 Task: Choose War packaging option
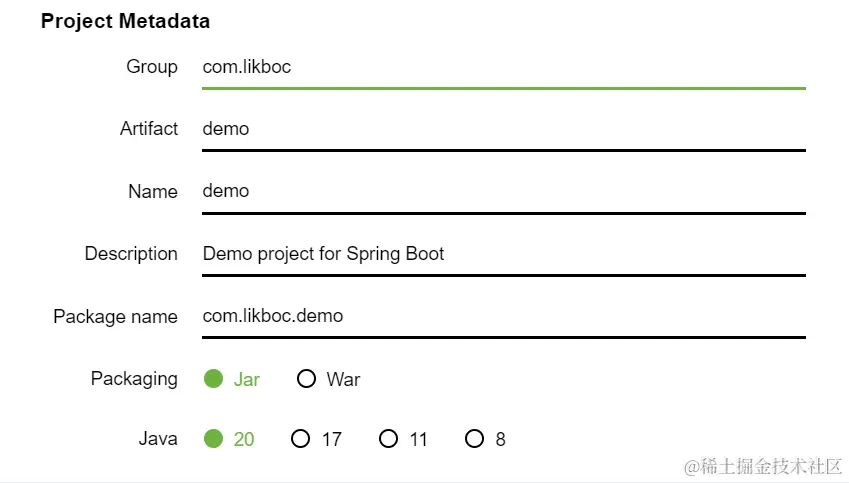pos(307,379)
